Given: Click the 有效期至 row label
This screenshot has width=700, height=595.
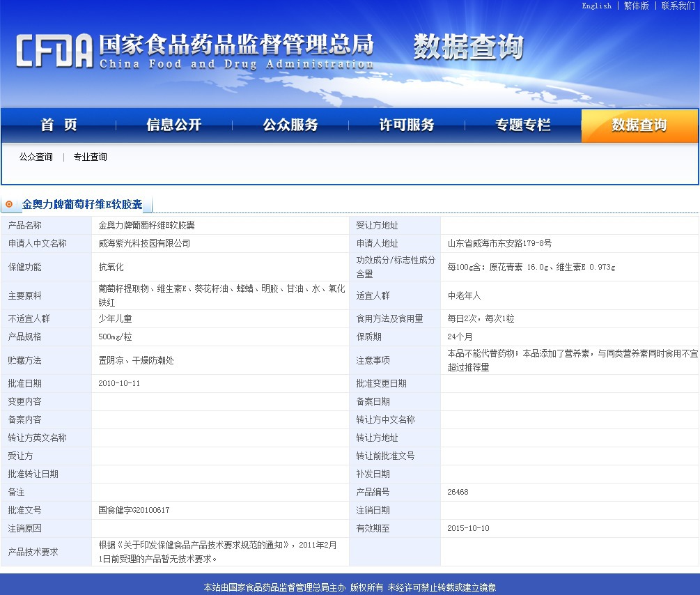Looking at the screenshot, I should (x=373, y=528).
